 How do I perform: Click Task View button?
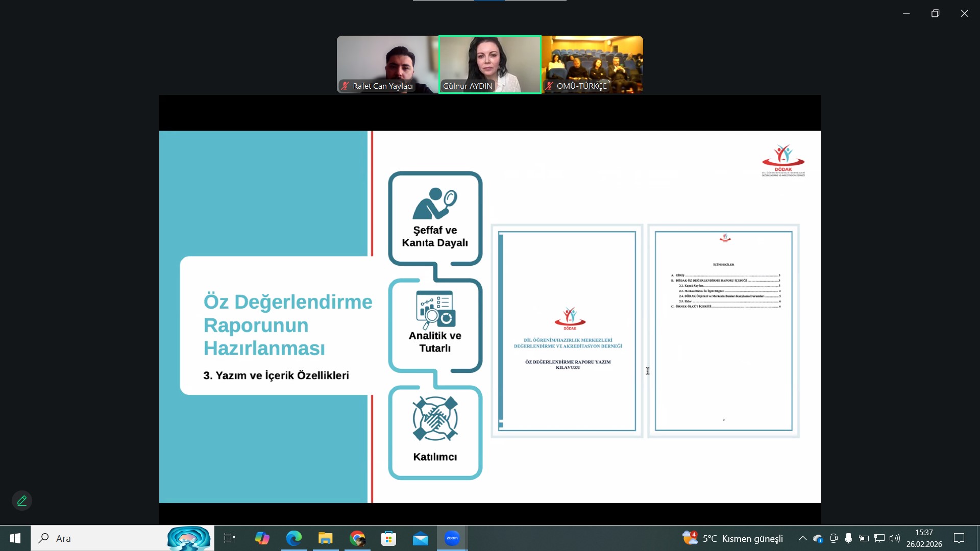pos(230,538)
